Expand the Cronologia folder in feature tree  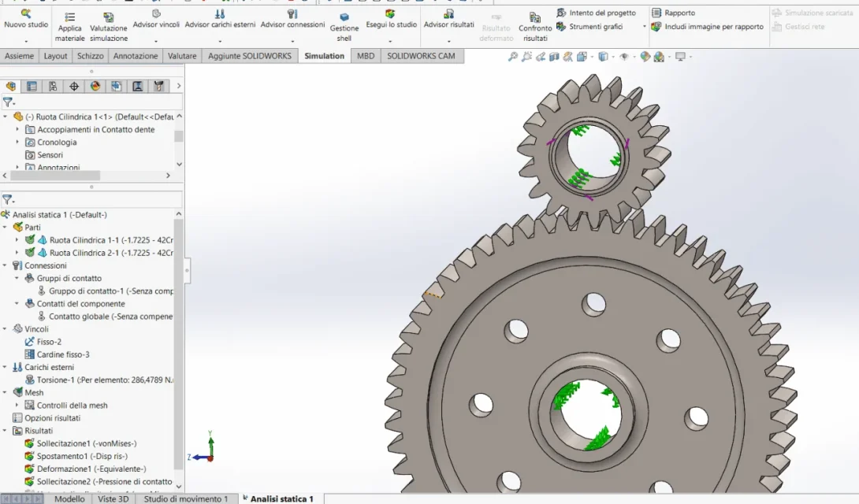[17, 143]
